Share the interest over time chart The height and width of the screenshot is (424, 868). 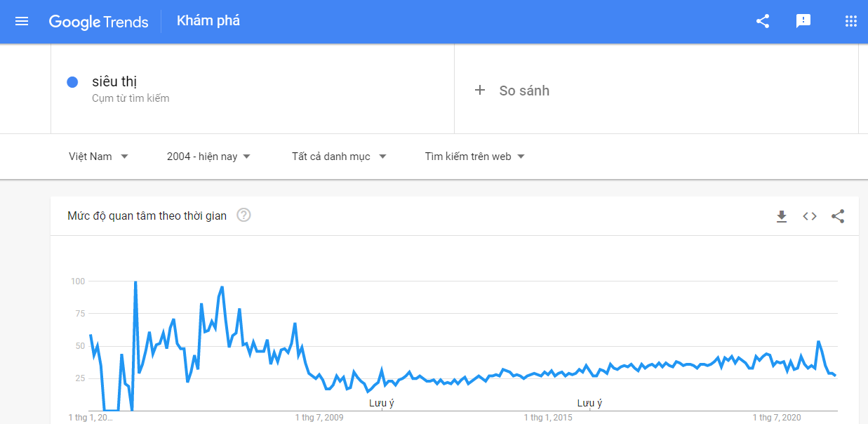pos(838,216)
